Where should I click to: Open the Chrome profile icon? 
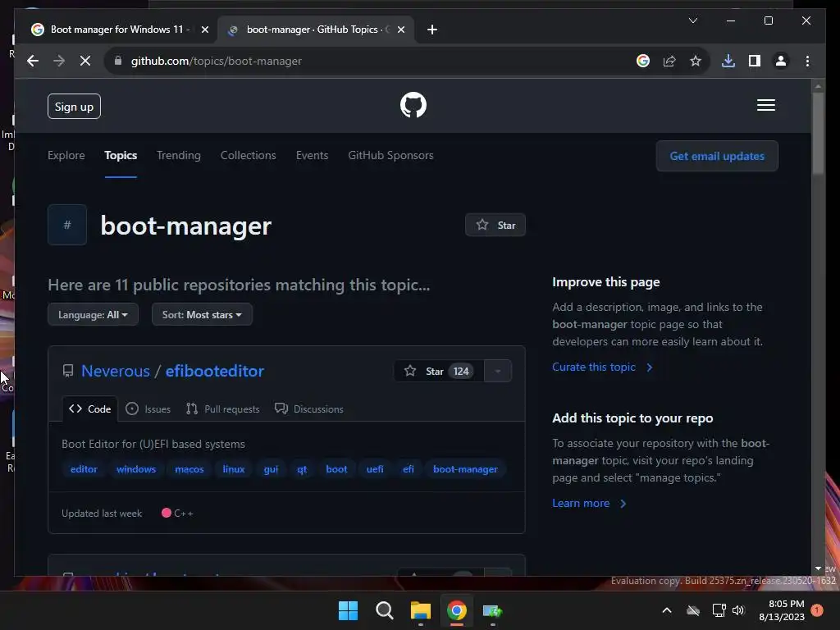pos(781,61)
